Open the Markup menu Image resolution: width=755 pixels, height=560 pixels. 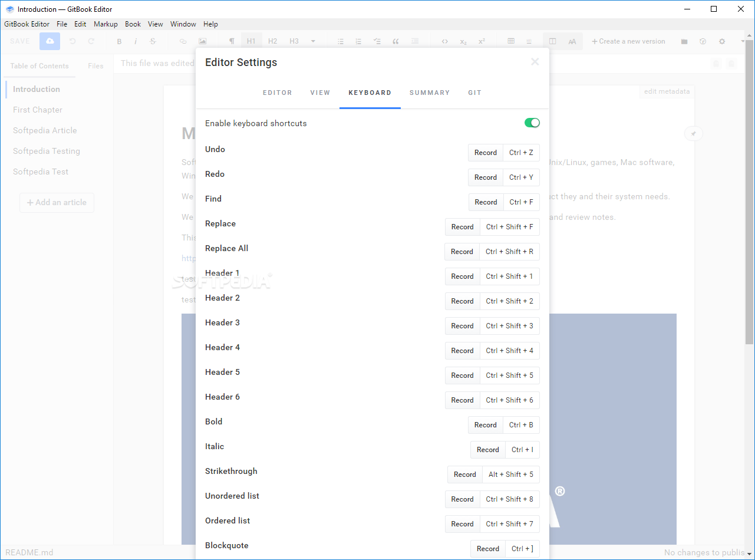pyautogui.click(x=105, y=24)
